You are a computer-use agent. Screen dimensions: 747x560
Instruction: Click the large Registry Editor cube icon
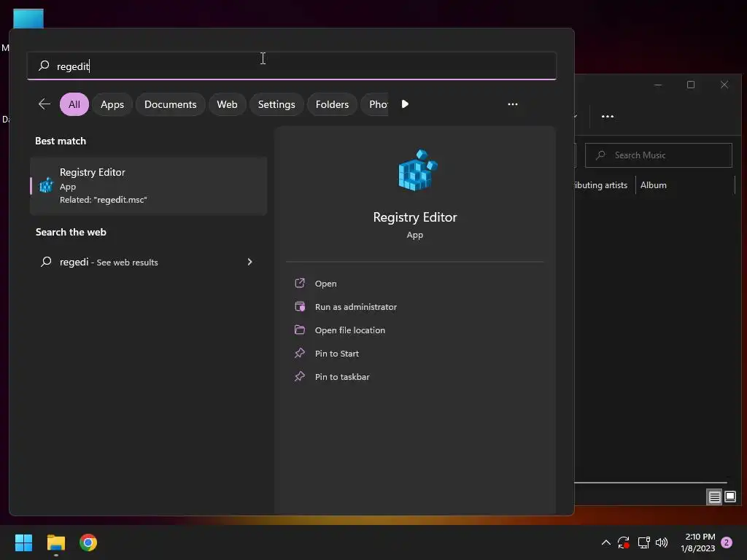coord(417,170)
